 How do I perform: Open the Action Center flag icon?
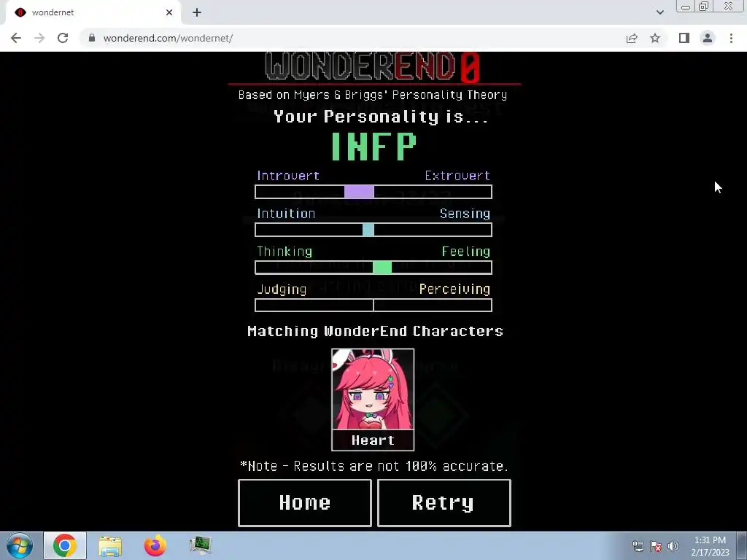coord(656,546)
